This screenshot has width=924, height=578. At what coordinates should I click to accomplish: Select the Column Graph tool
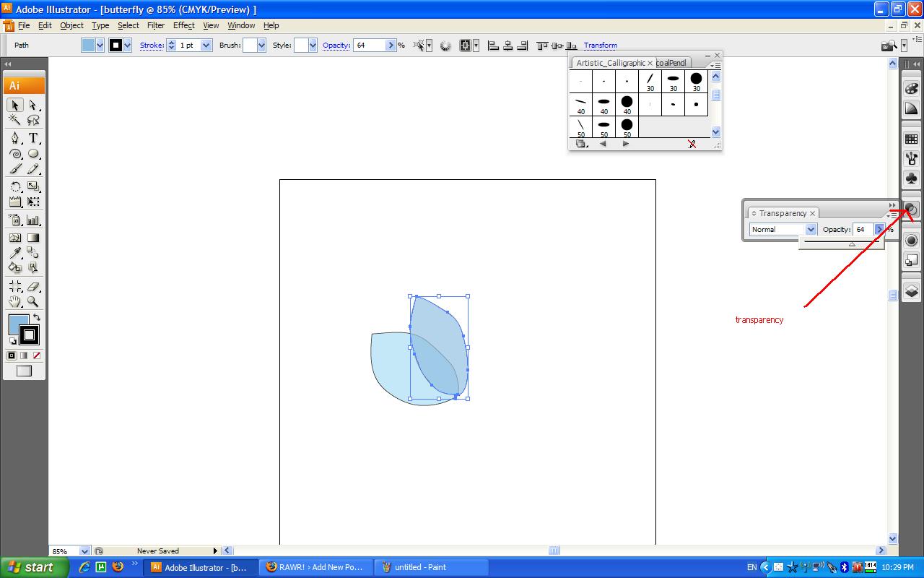(33, 220)
